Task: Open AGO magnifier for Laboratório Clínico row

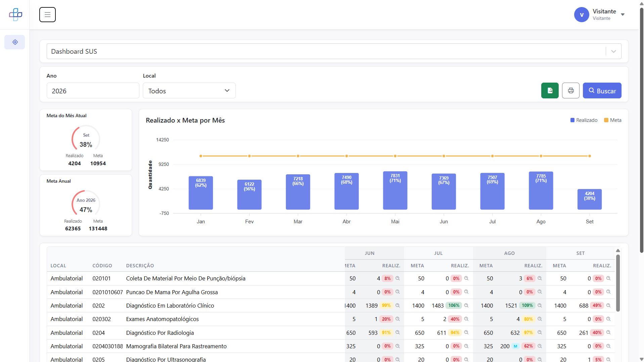Action: click(x=540, y=306)
